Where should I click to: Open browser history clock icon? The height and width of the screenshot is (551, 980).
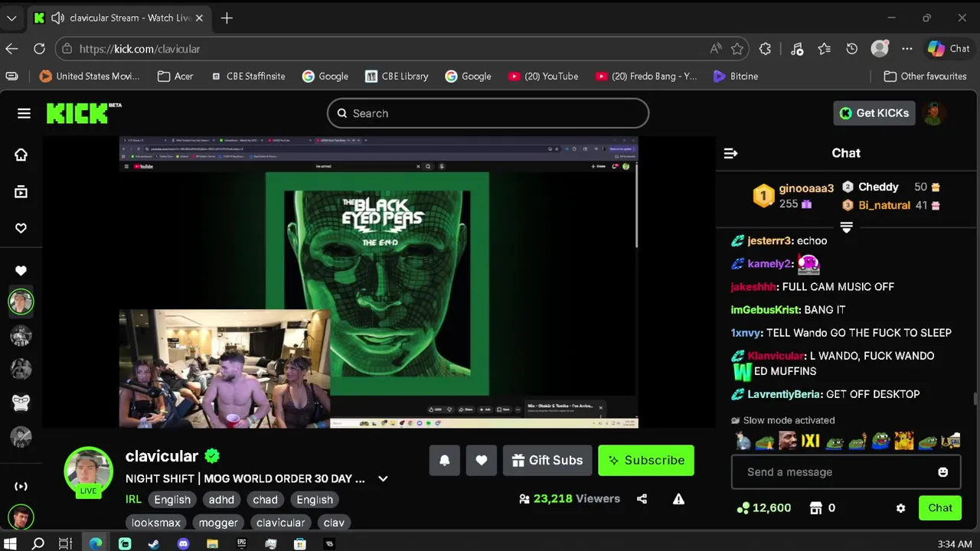(851, 49)
